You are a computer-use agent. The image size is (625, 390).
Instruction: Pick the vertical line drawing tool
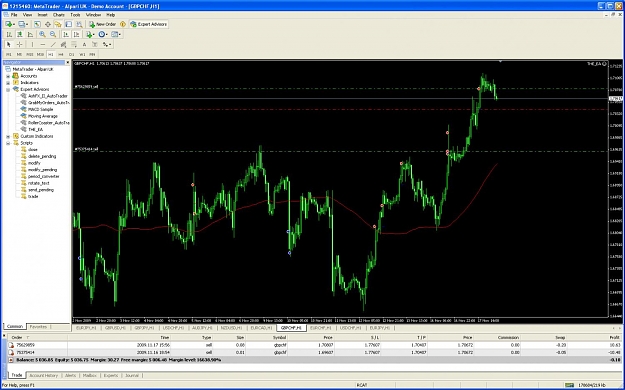pyautogui.click(x=32, y=44)
